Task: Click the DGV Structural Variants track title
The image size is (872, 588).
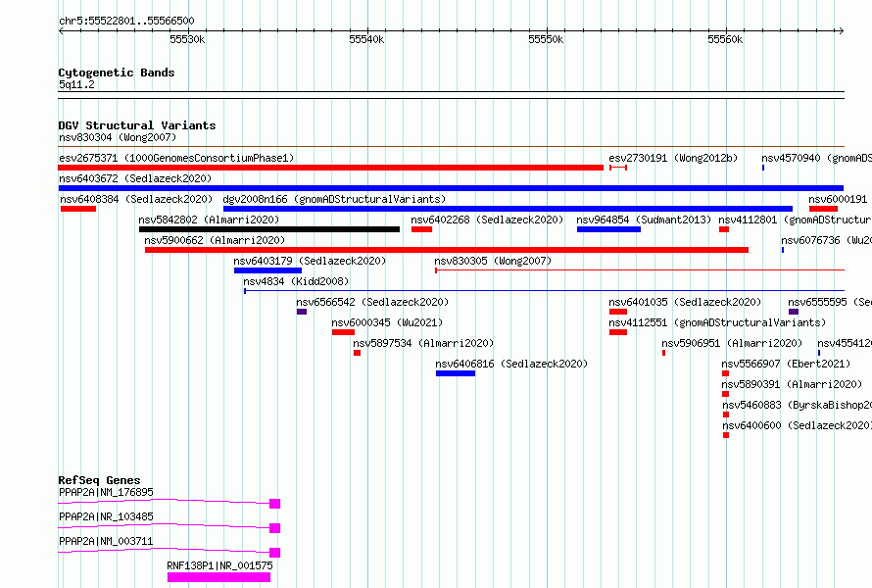Action: click(x=137, y=125)
